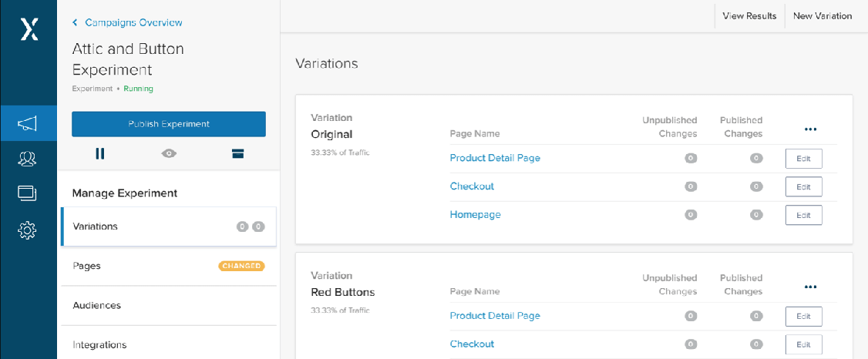Open Product Detail Page link under Original
This screenshot has height=359, width=868.
(495, 158)
